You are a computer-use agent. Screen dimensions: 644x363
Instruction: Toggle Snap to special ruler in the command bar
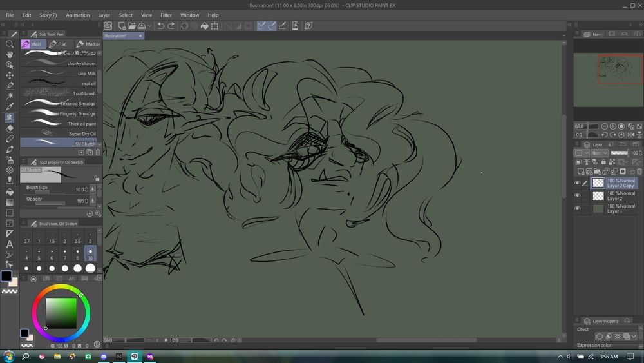272,26
